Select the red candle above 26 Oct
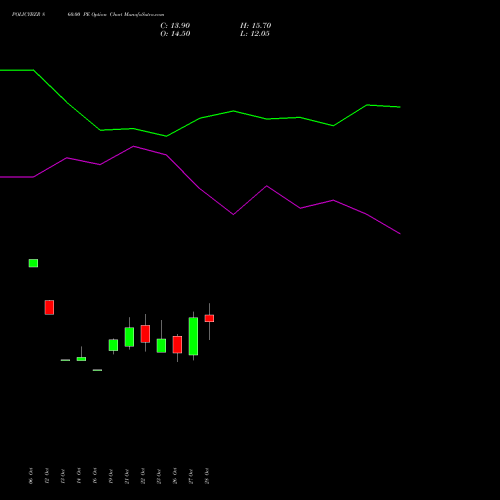 [x=177, y=345]
